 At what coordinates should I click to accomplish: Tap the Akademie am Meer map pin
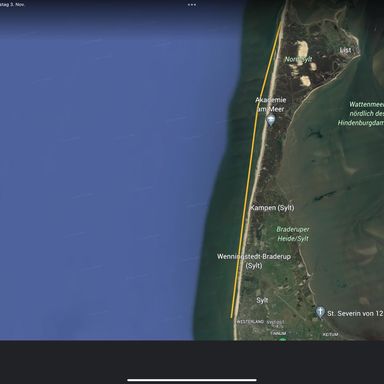click(271, 120)
